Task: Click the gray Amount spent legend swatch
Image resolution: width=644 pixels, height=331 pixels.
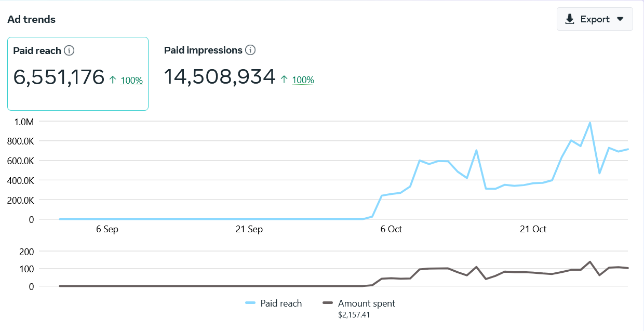Action: 328,303
